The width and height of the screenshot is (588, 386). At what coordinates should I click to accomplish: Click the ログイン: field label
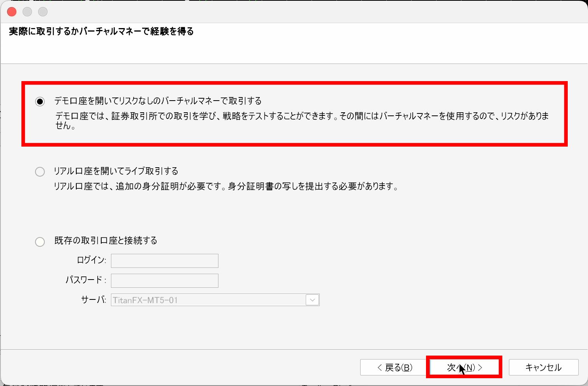tap(92, 260)
